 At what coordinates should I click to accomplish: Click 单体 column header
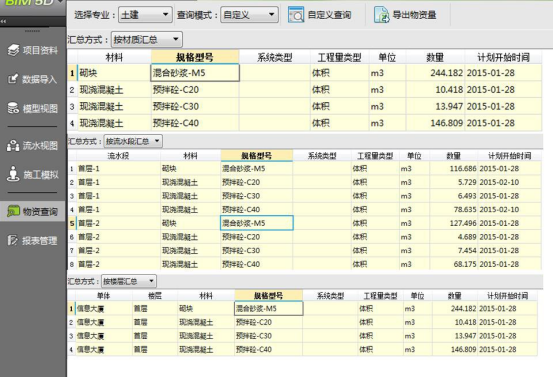click(104, 296)
